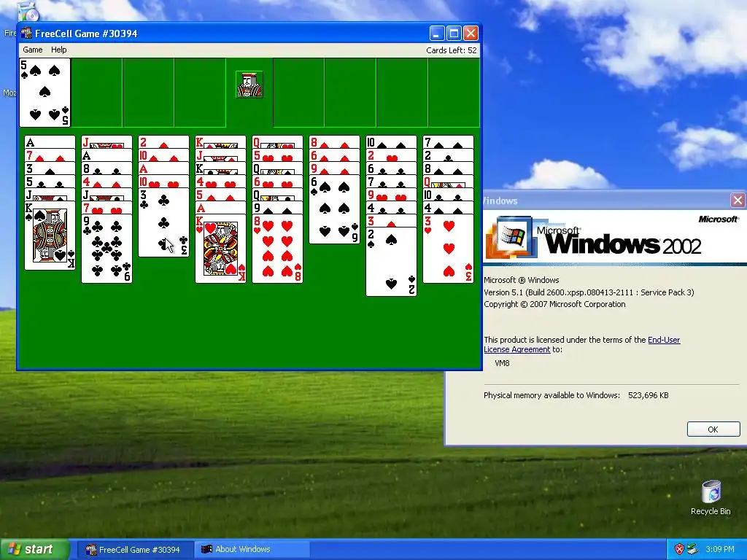Click the 2 of diamonds card

click(x=163, y=142)
